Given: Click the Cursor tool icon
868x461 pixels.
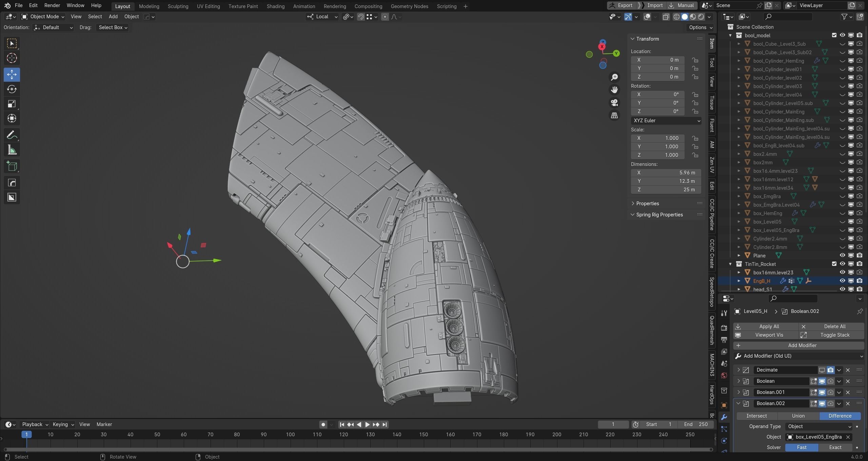Looking at the screenshot, I should click(x=12, y=58).
